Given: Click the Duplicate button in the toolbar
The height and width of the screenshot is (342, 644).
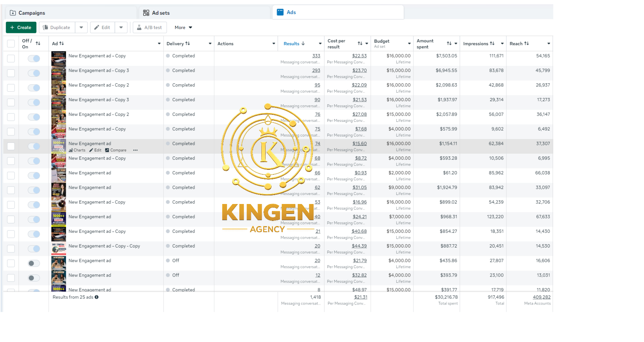Looking at the screenshot, I should coord(57,27).
